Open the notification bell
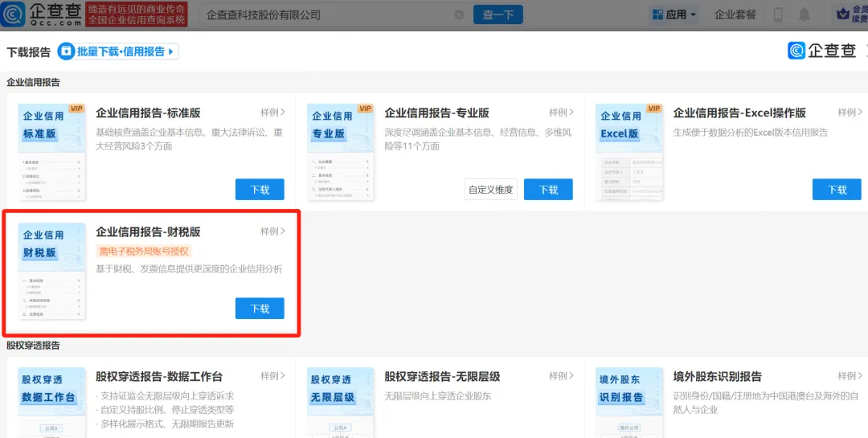868x438 pixels. point(805,14)
